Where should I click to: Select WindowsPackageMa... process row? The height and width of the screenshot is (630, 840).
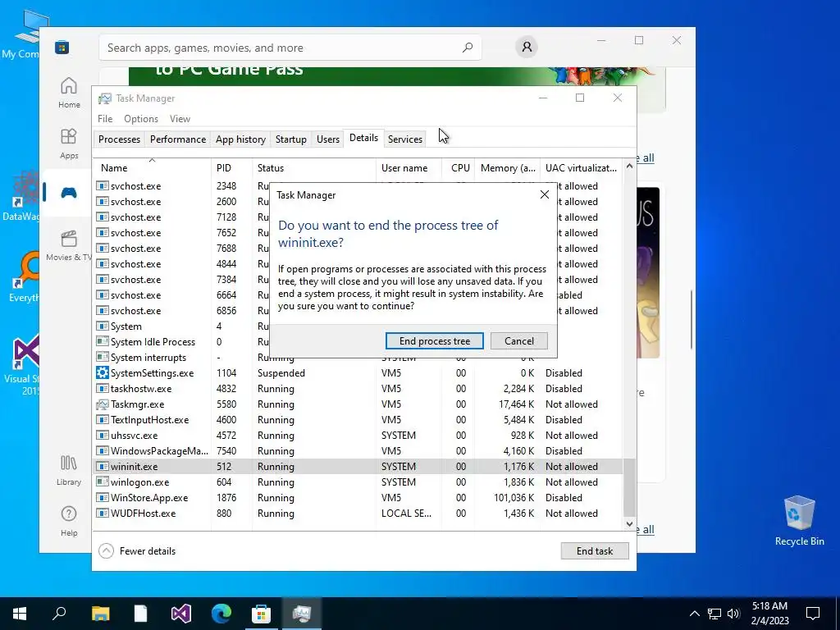coord(358,450)
